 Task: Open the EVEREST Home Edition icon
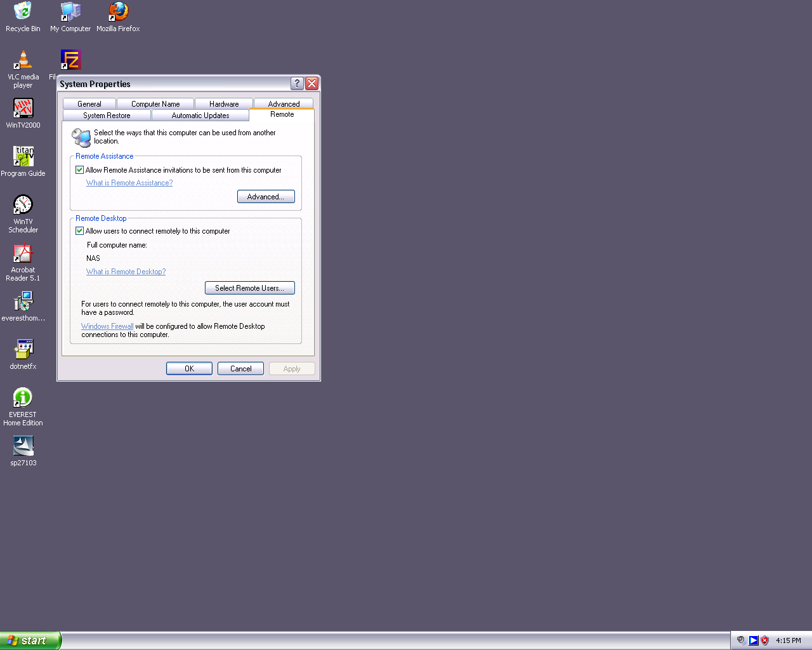click(23, 398)
